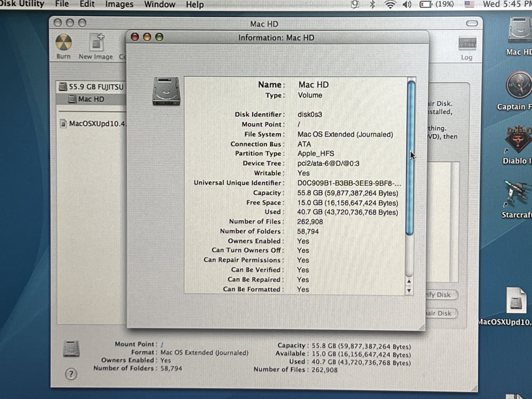Click the help question mark button
Viewport: 532px width, 399px height.
point(71,374)
